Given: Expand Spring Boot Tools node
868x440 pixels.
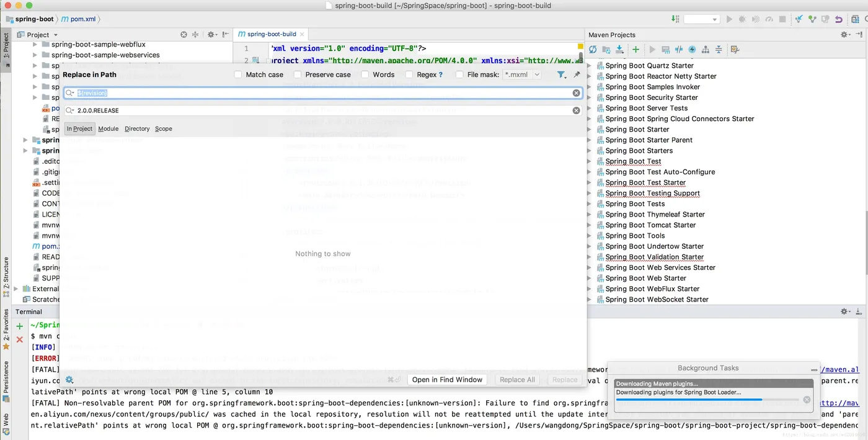Looking at the screenshot, I should 590,235.
